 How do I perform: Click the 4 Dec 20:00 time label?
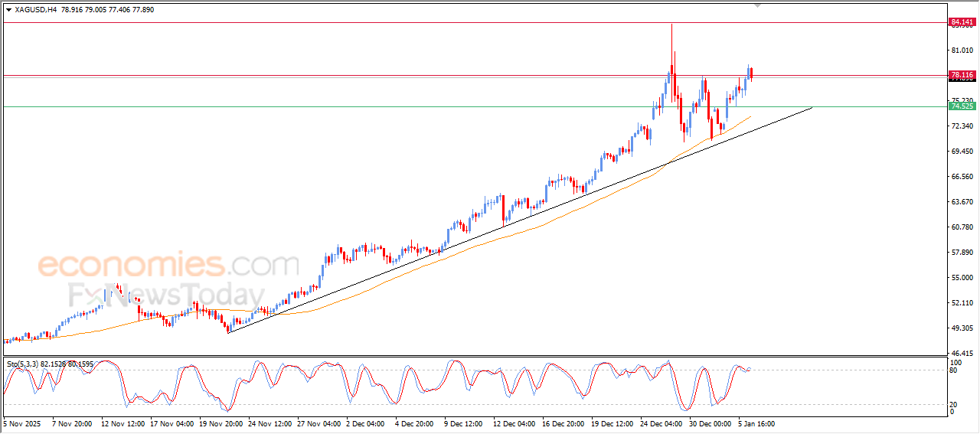pos(414,423)
